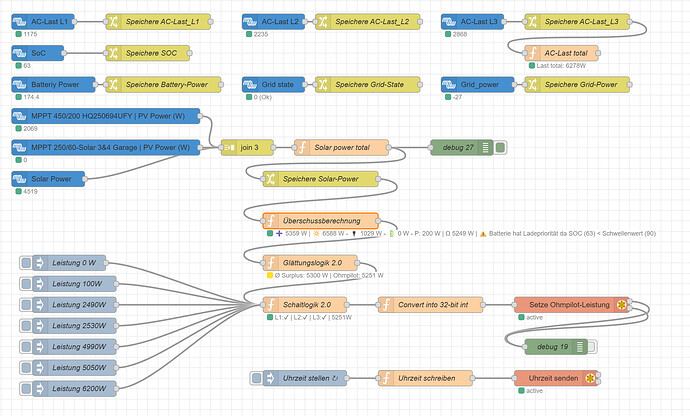Select the MPPT 450/200 PV Power node
The height and width of the screenshot is (416, 690).
coord(106,116)
